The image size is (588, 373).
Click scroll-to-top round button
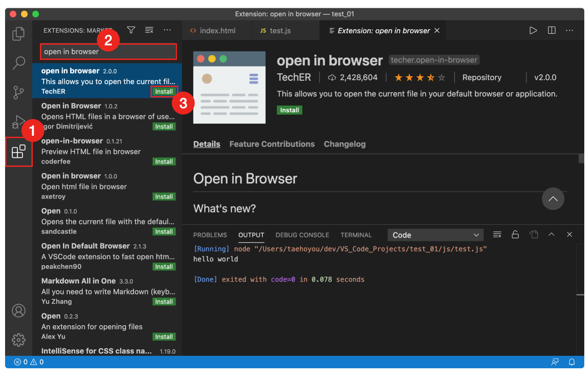553,199
